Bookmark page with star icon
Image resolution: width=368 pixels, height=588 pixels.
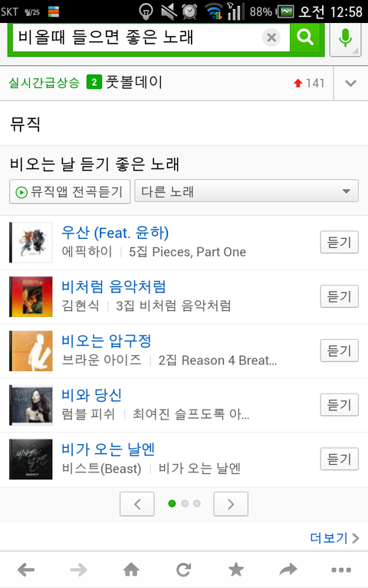tap(236, 570)
